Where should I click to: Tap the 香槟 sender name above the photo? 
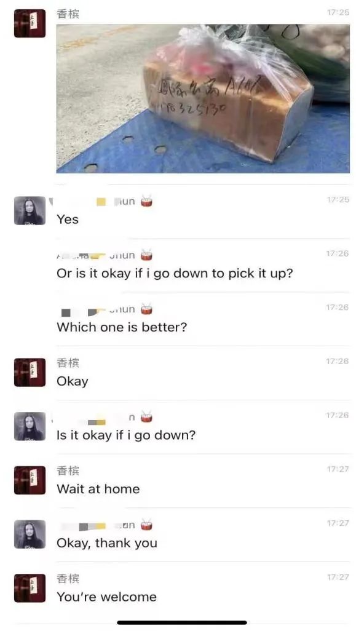(68, 14)
